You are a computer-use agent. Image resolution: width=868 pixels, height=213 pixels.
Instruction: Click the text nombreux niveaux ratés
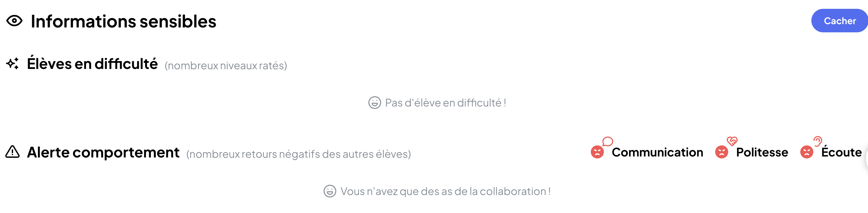tap(226, 66)
